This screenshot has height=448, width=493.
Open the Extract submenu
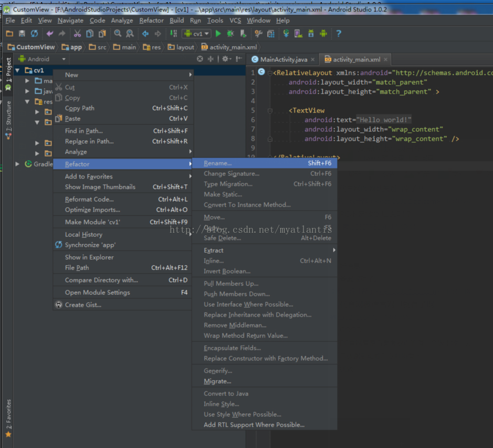coord(265,250)
